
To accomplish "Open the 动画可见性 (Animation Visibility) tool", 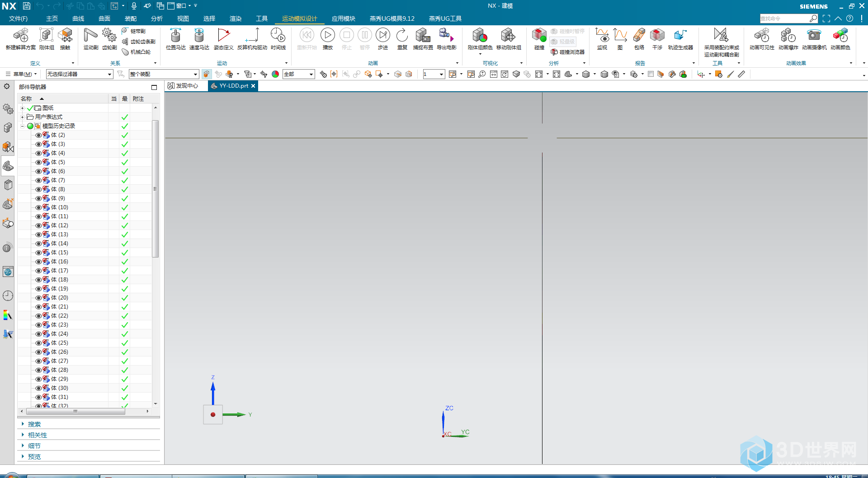I will [x=762, y=38].
